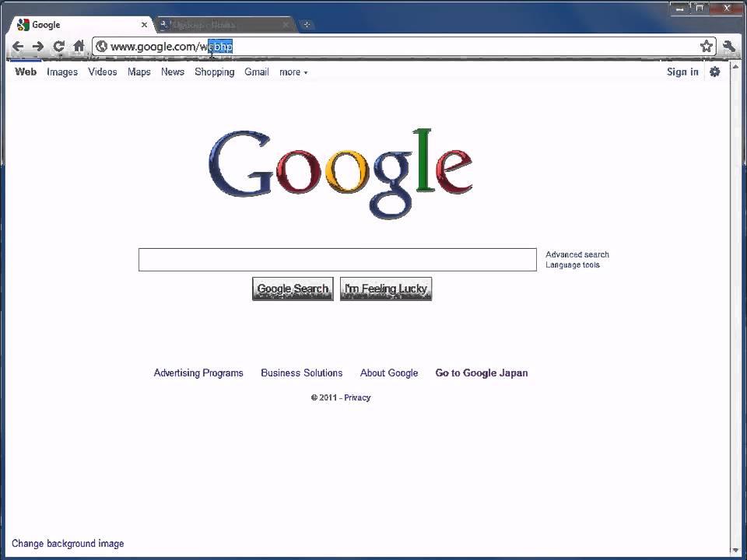Open Shopping from the top bar
Screen dimensions: 747x560
pos(215,72)
